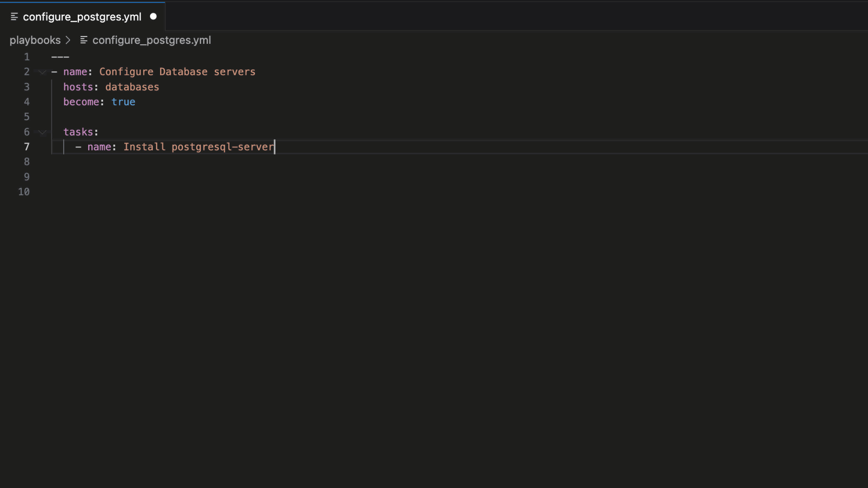
Task: Click configure_postgres.yml in the breadcrumb path
Action: (x=151, y=40)
